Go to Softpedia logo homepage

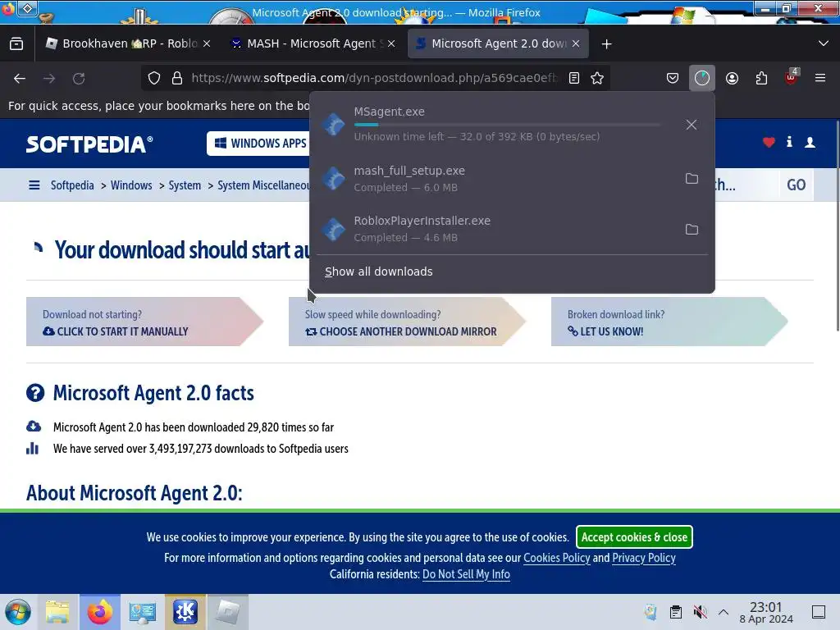coord(89,144)
